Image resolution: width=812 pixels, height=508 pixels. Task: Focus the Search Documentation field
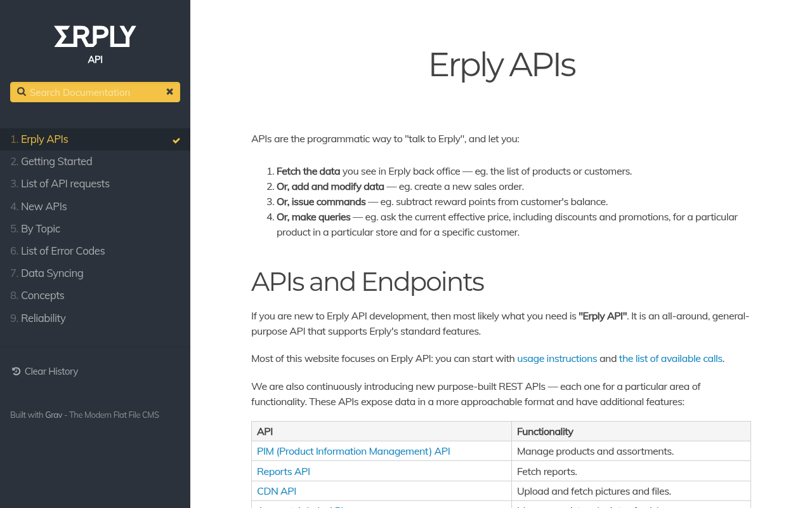pyautogui.click(x=95, y=92)
